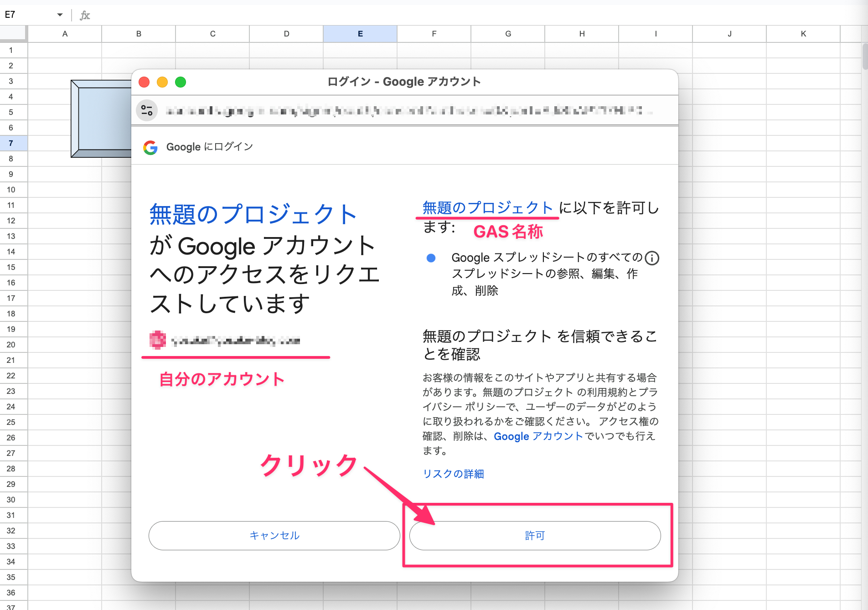
Task: Click the '無題のプロジェクト を信頼できることを確認' heading
Action: pos(540,345)
